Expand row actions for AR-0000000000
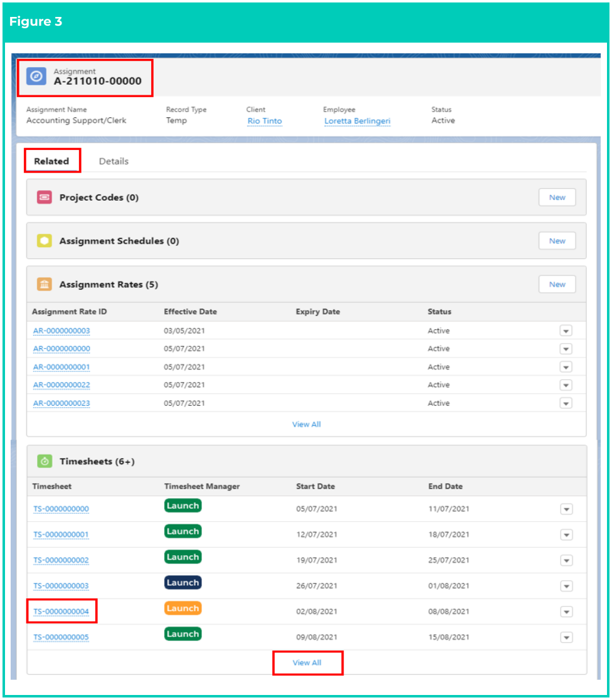Image resolution: width=612 pixels, height=700 pixels. click(x=566, y=349)
